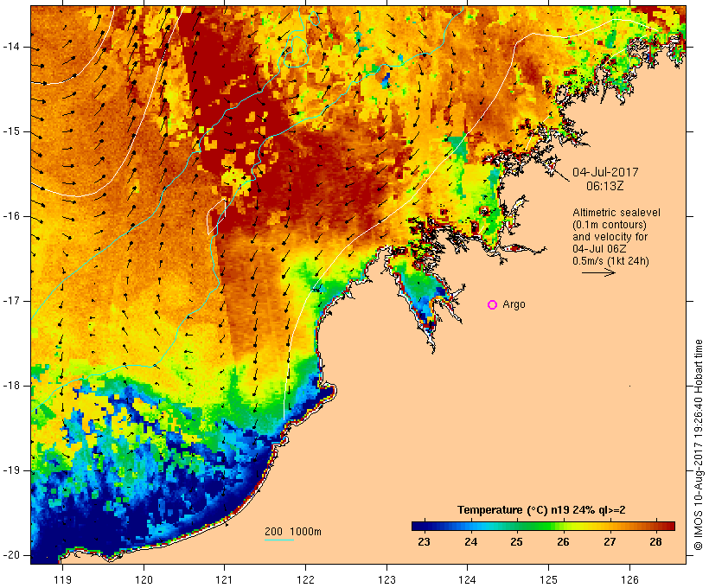Click the '200 1000m' bathymetry label
Image resolution: width=709 pixels, height=588 pixels.
(293, 532)
